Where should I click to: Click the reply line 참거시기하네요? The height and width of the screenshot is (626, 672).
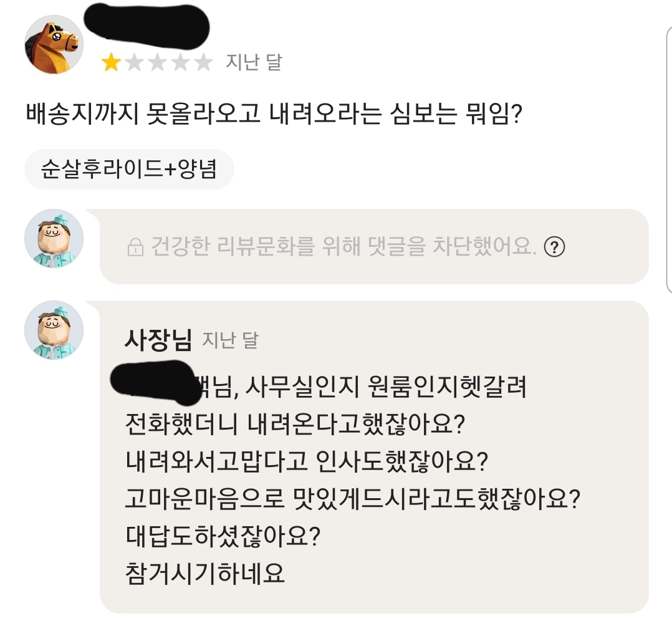coord(204,573)
